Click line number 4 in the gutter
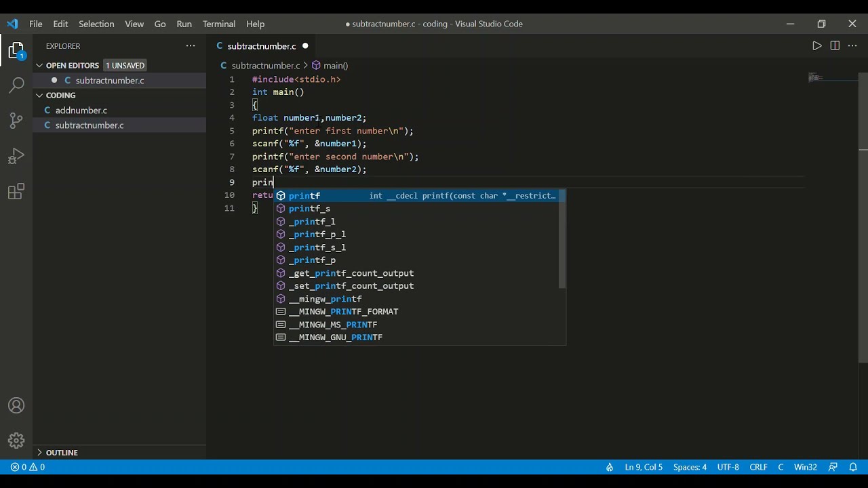Image resolution: width=868 pixels, height=488 pixels. coord(232,118)
